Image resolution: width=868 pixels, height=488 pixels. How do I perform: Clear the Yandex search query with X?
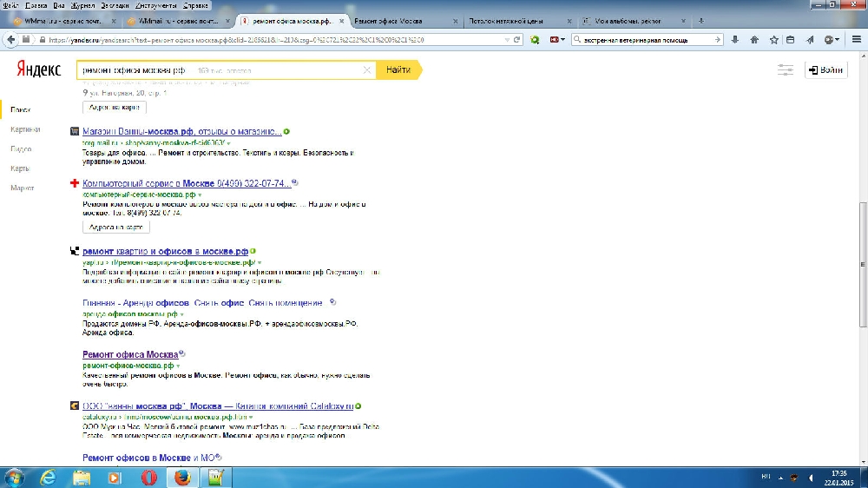[x=366, y=70]
